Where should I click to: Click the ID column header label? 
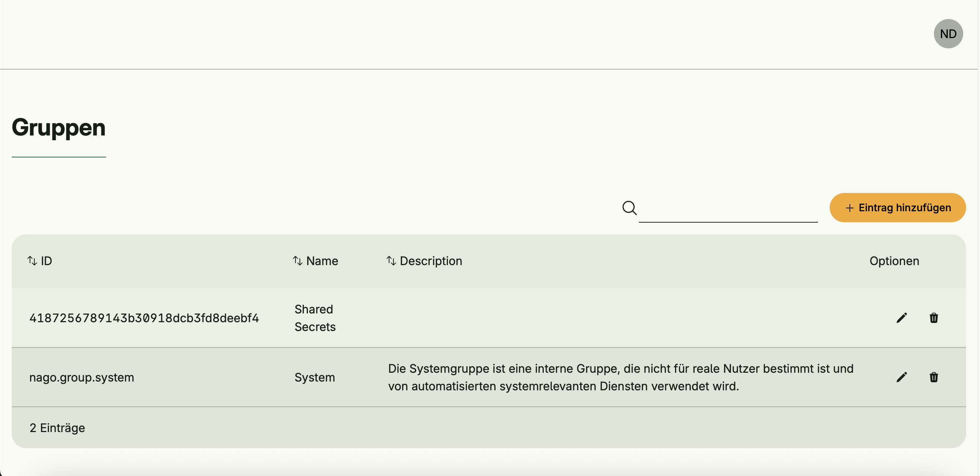46,261
